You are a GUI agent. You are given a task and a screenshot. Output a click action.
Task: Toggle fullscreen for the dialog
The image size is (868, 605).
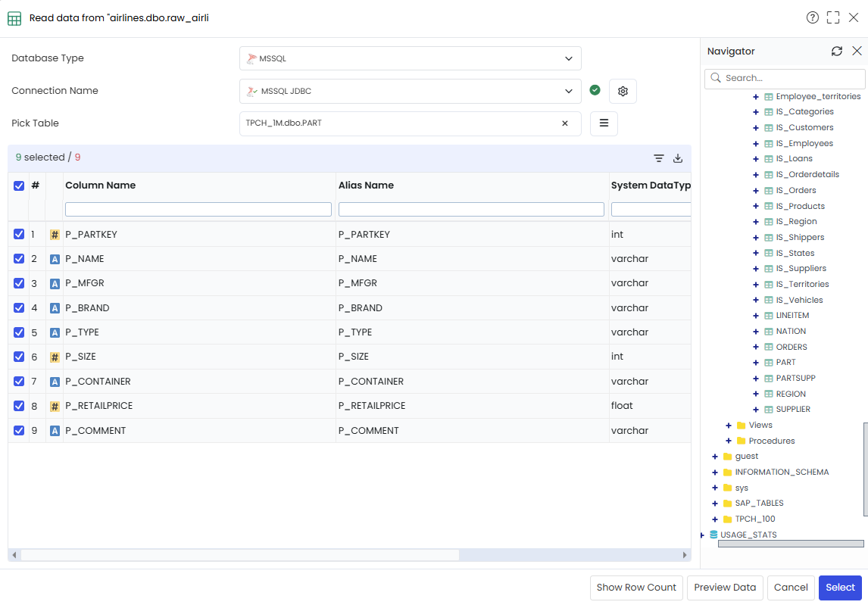tap(832, 17)
